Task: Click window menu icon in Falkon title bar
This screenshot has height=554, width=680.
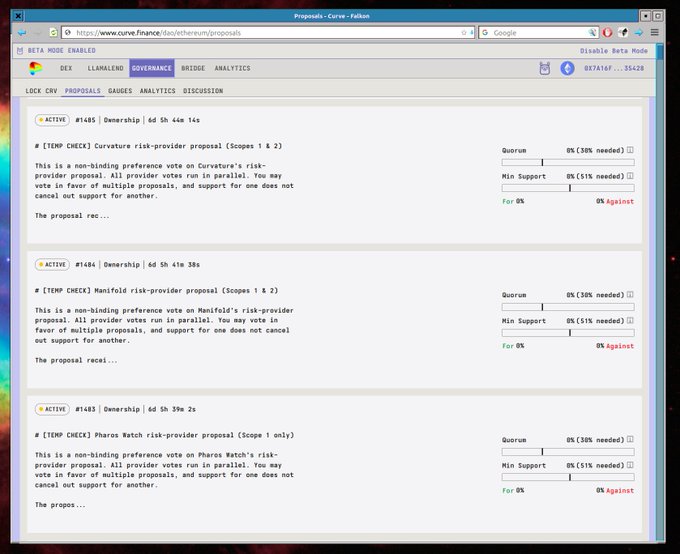Action: coord(18,16)
